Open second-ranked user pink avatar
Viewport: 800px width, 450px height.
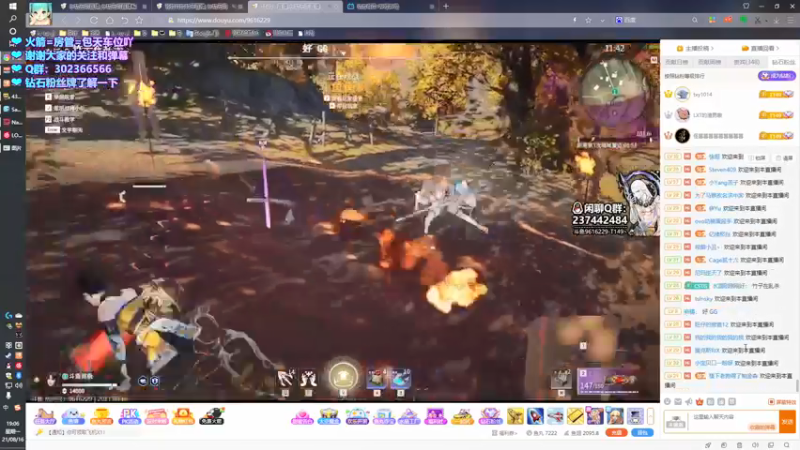[682, 115]
